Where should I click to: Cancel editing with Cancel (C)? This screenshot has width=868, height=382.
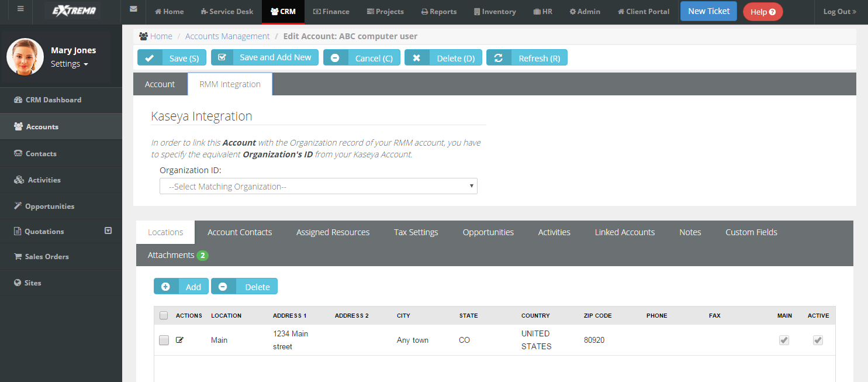[362, 58]
